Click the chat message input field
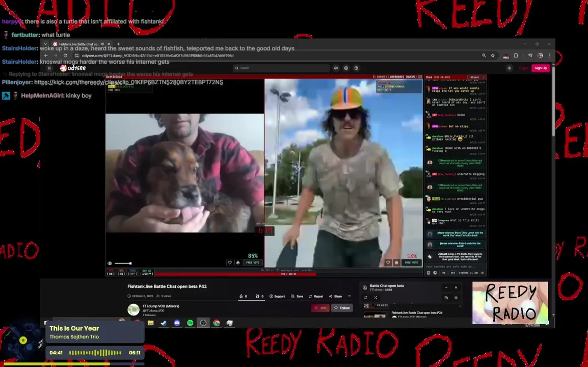 coord(455,267)
